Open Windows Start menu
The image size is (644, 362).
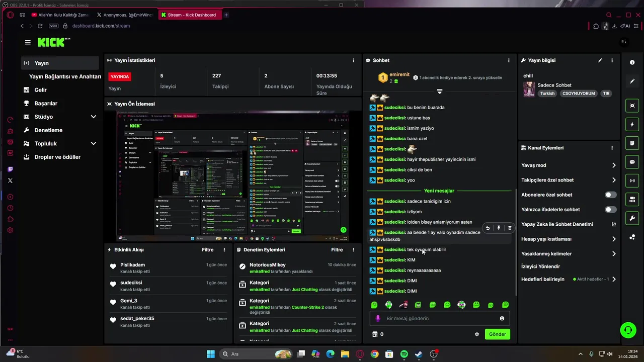click(211, 354)
